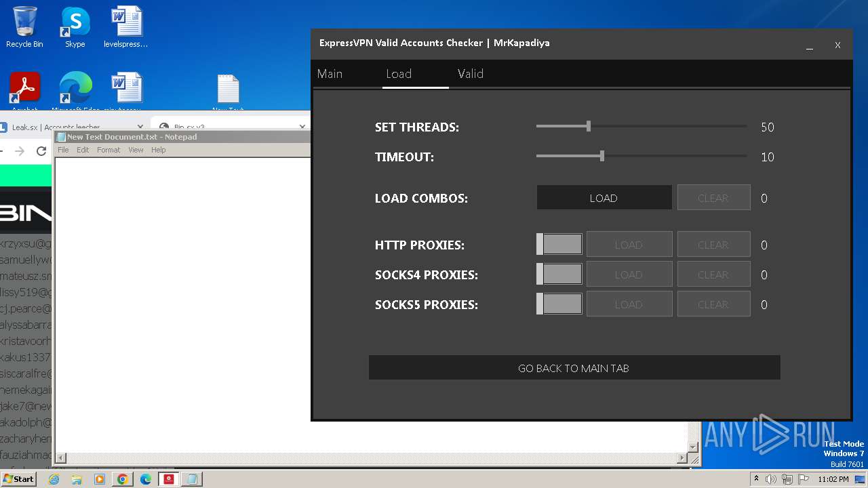Viewport: 868px width, 488px height.
Task: Click the taskbar clock showing 11:02 PM
Action: (833, 479)
